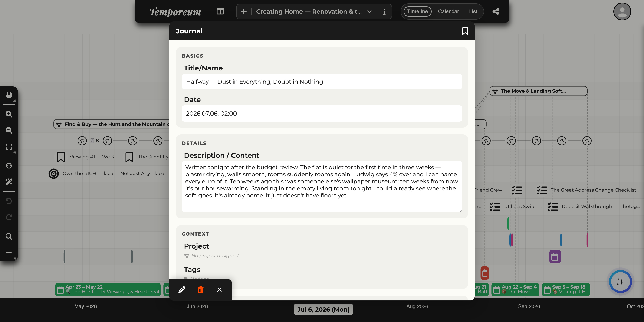Click the zoom out magnifier icon
Image resolution: width=644 pixels, height=322 pixels.
coord(9,130)
